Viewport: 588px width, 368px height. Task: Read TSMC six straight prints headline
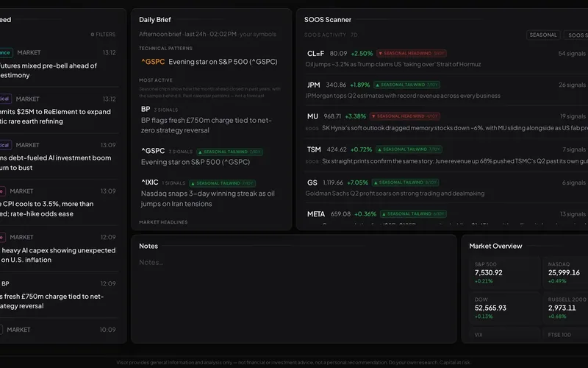[x=454, y=161]
